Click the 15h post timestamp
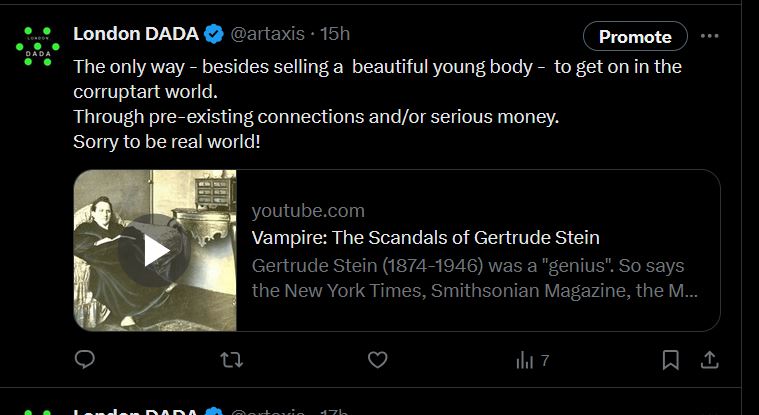The width and height of the screenshot is (759, 415). pos(334,35)
